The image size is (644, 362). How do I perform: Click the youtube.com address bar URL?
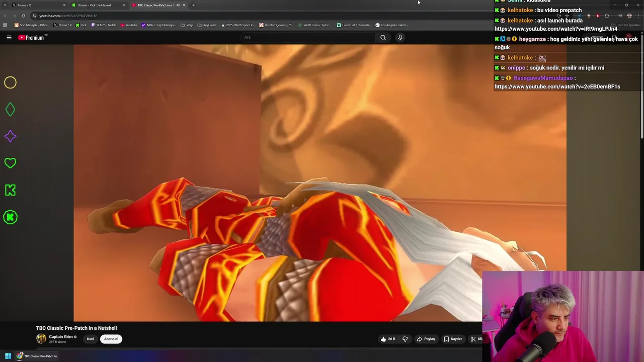68,16
